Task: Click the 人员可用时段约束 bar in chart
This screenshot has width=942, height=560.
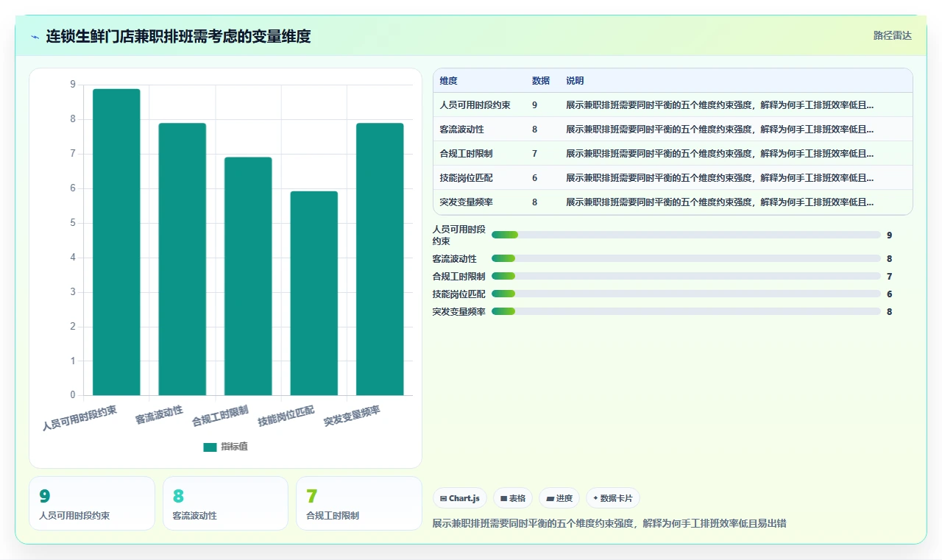Action: [116, 242]
